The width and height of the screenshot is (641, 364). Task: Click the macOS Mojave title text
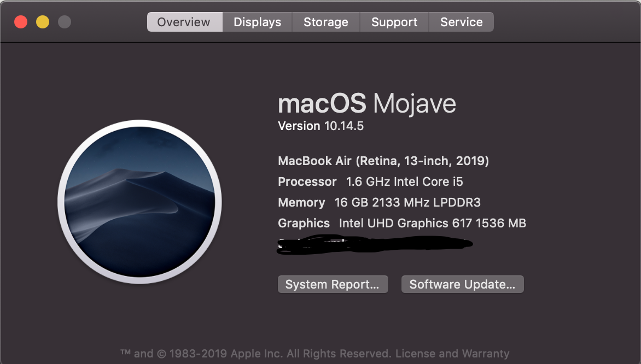(366, 103)
